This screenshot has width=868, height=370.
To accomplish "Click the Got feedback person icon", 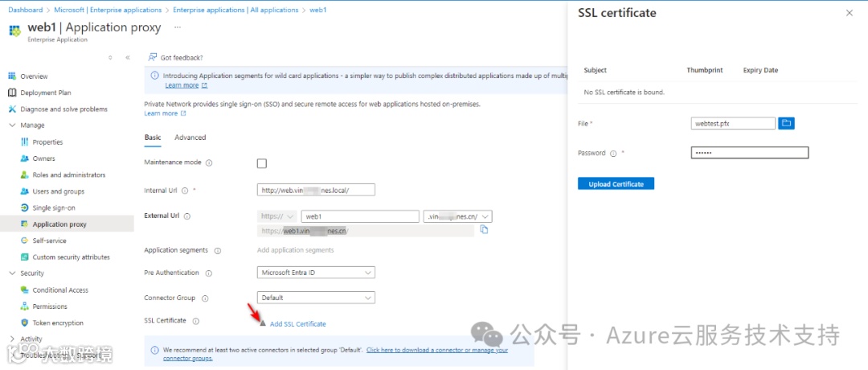I will pyautogui.click(x=152, y=57).
